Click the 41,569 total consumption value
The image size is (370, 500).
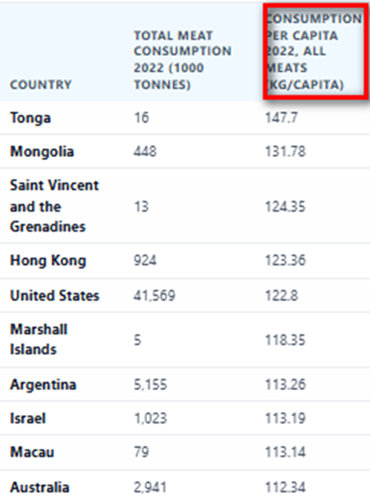pyautogui.click(x=154, y=296)
